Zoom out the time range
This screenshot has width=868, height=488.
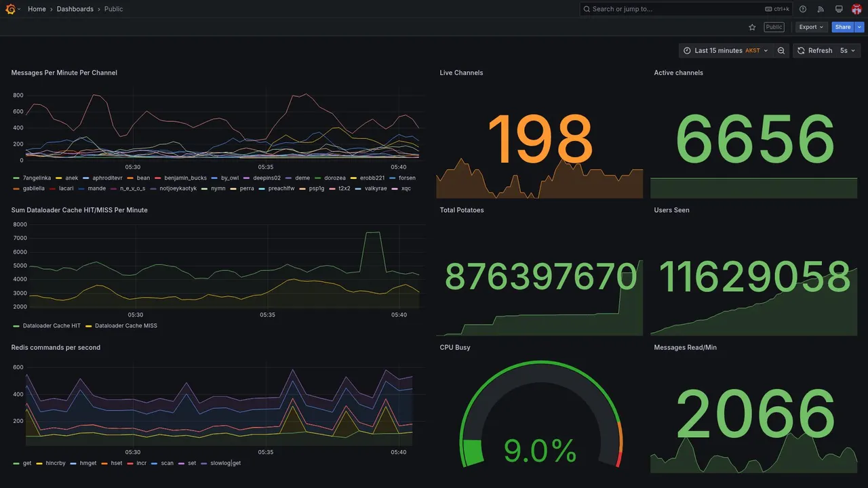[781, 51]
